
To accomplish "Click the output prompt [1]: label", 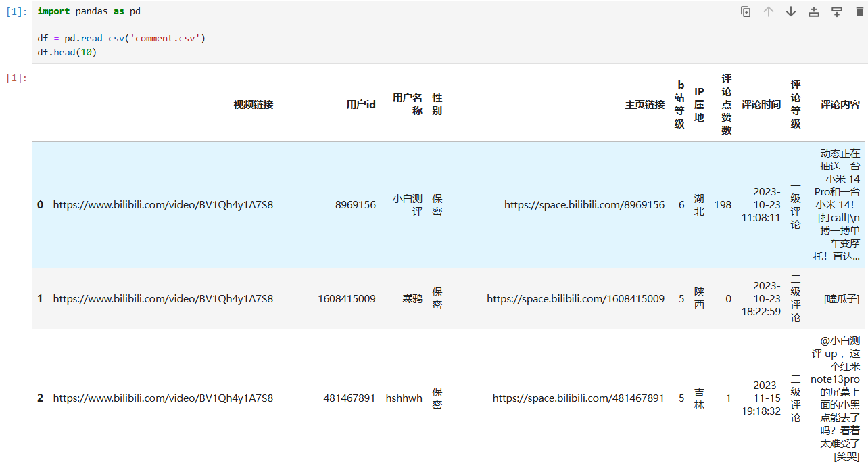I will click(16, 78).
